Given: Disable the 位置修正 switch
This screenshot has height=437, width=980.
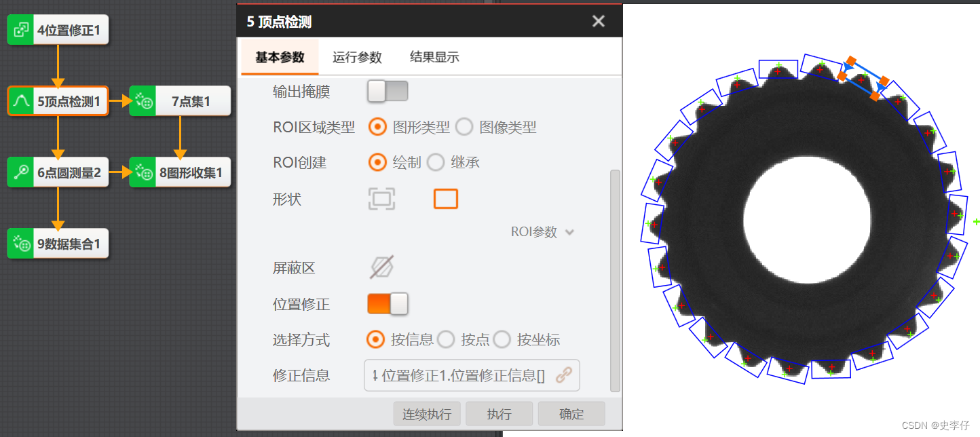Looking at the screenshot, I should pos(388,304).
